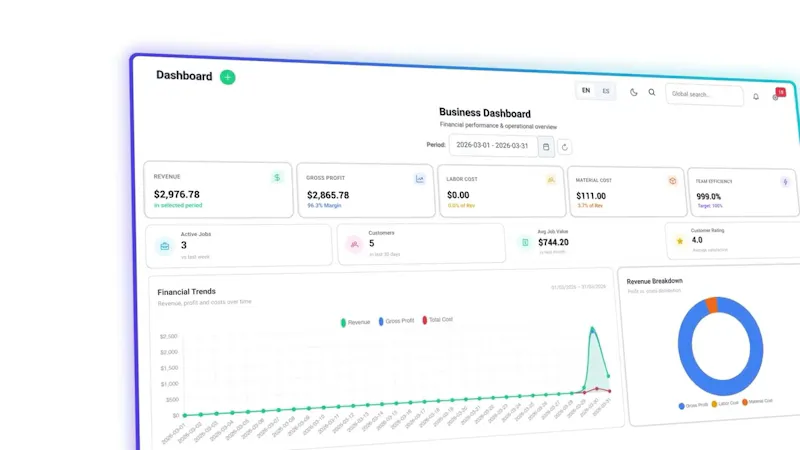Click the Avg Job Value icon
The image size is (800, 450).
coord(524,243)
